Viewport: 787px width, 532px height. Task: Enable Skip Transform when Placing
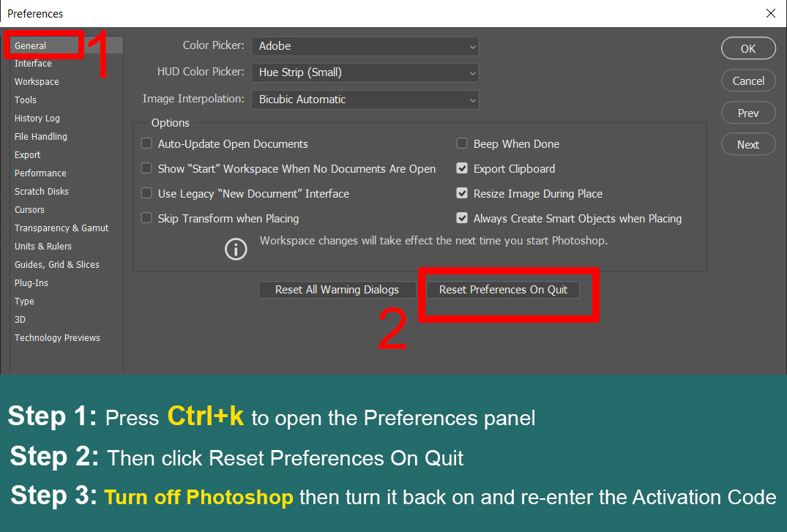(x=146, y=219)
